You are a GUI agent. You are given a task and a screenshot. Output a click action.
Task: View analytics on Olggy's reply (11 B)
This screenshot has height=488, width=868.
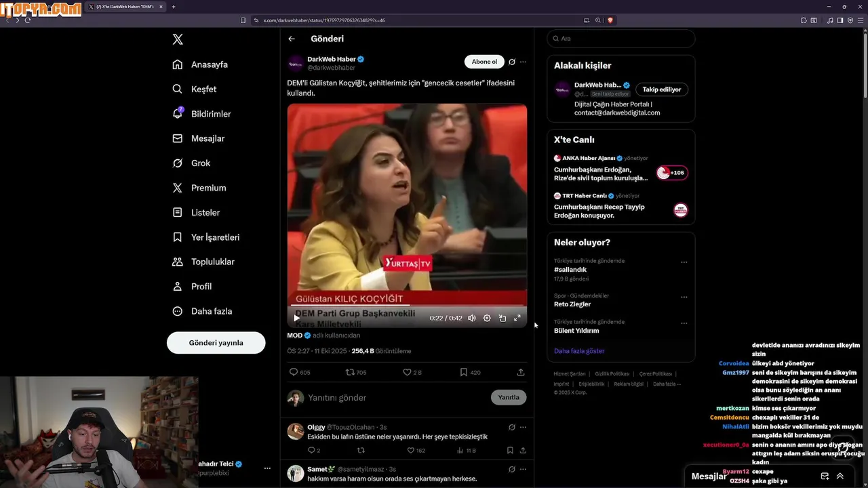point(467,450)
